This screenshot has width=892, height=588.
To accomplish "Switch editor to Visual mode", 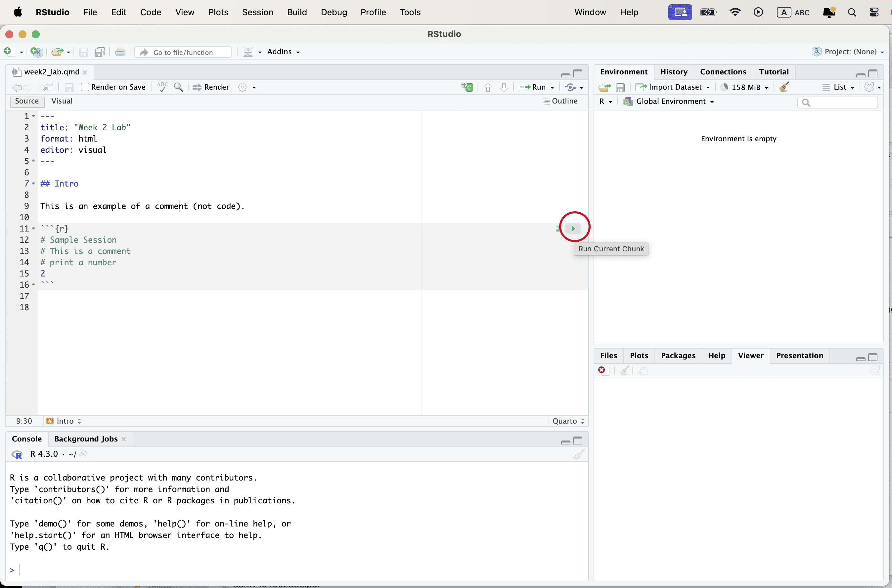I will (62, 101).
